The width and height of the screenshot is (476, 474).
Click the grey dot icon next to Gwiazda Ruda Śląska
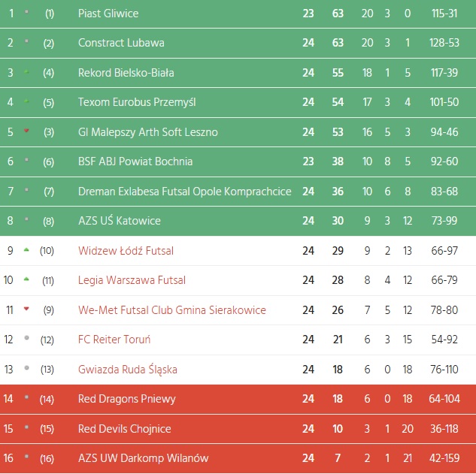[27, 368]
